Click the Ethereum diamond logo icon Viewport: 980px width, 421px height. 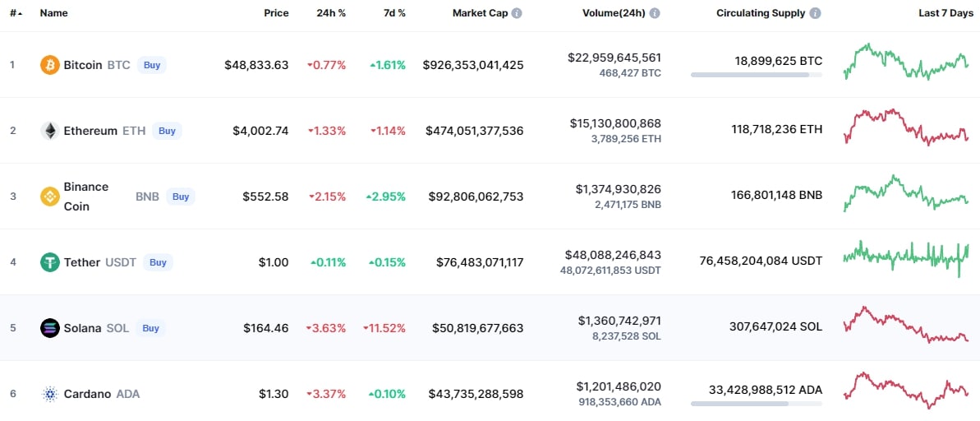click(x=50, y=131)
